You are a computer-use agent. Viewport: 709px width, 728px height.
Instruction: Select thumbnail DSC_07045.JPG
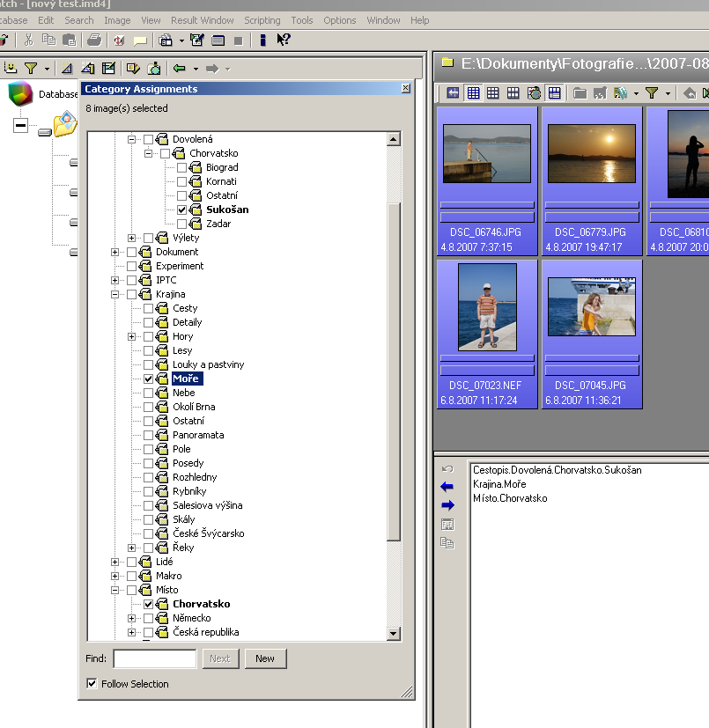[x=592, y=335]
